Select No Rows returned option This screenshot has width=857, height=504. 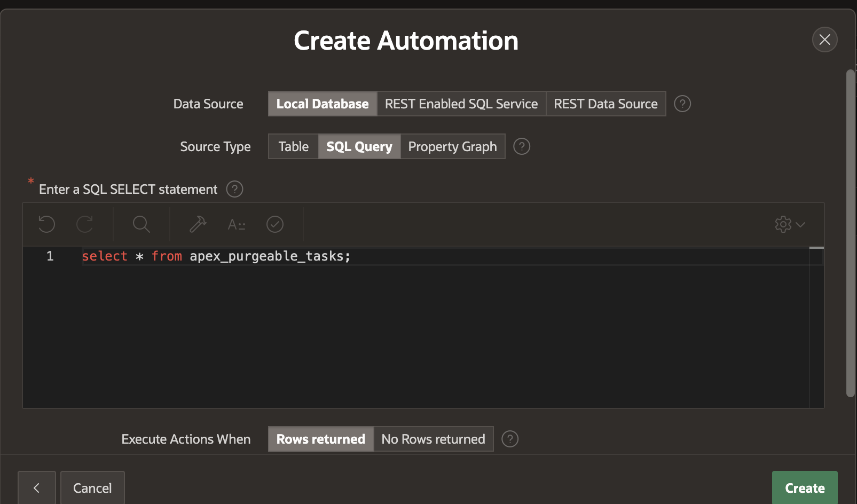tap(433, 439)
